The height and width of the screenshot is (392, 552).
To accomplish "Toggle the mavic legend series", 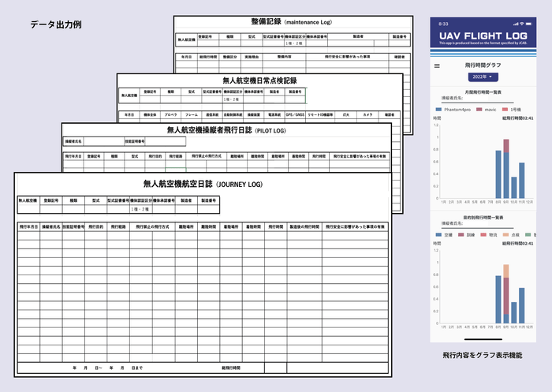I will click(x=491, y=108).
